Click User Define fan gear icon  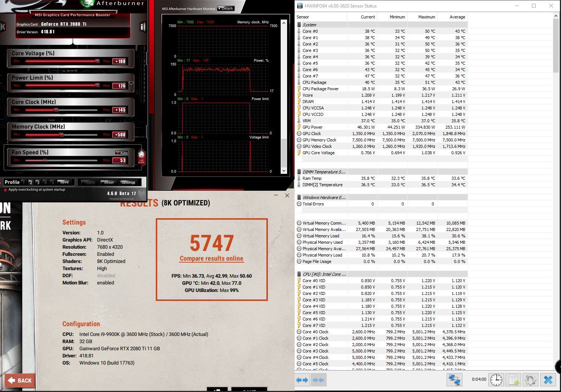(x=141, y=156)
